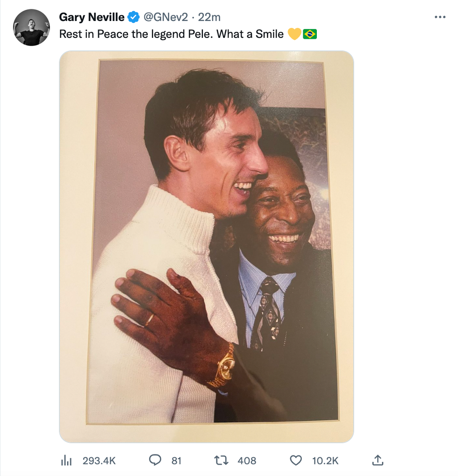Click the yellow heart emoji in tweet
The width and height of the screenshot is (458, 476).
click(294, 34)
